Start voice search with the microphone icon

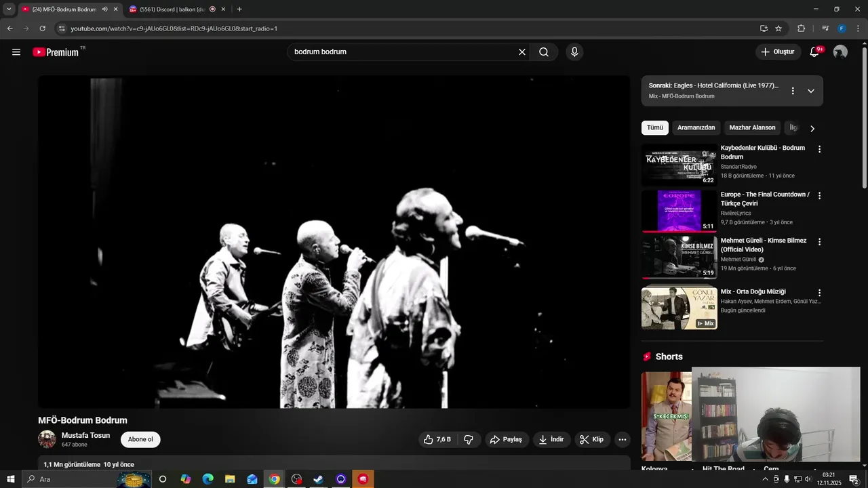574,52
